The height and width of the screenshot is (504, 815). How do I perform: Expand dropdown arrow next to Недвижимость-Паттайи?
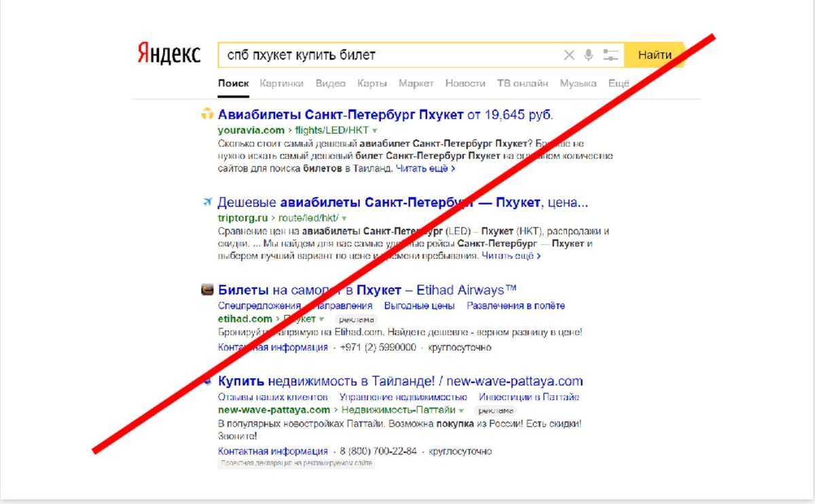(x=462, y=411)
